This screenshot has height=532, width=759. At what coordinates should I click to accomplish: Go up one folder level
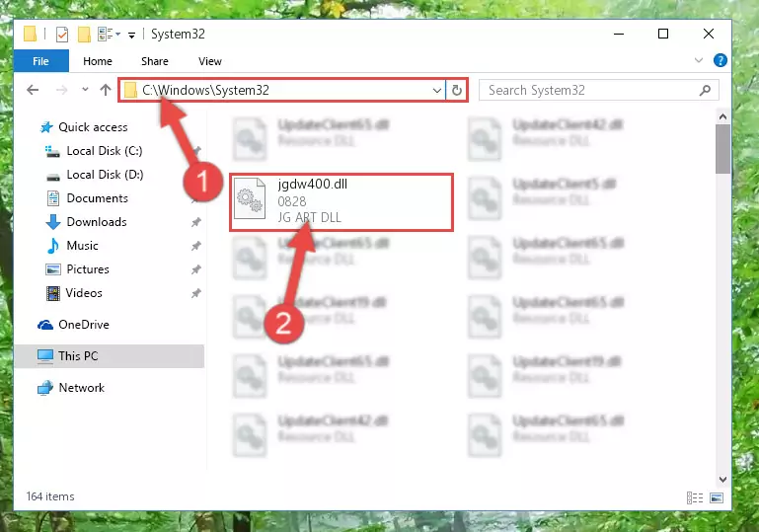pyautogui.click(x=105, y=90)
